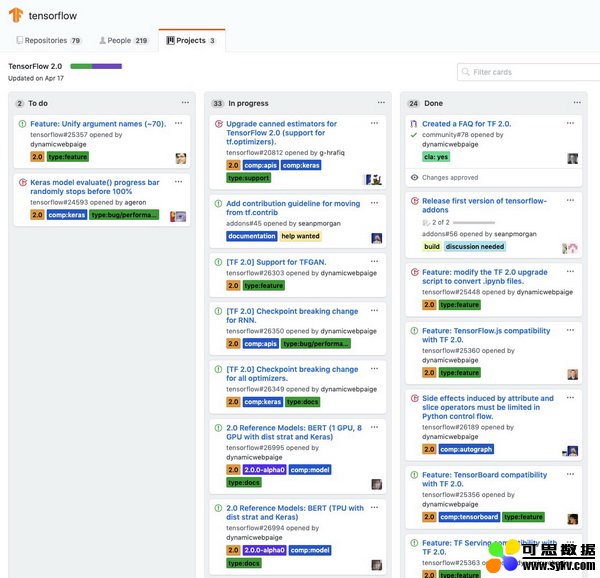Click assignee avatar on Add contribution guideline card

(377, 238)
